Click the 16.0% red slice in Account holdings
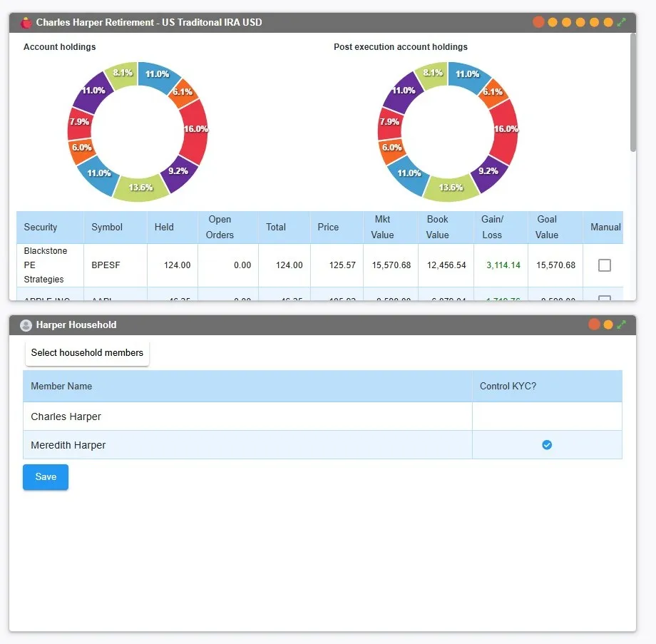 pos(195,130)
